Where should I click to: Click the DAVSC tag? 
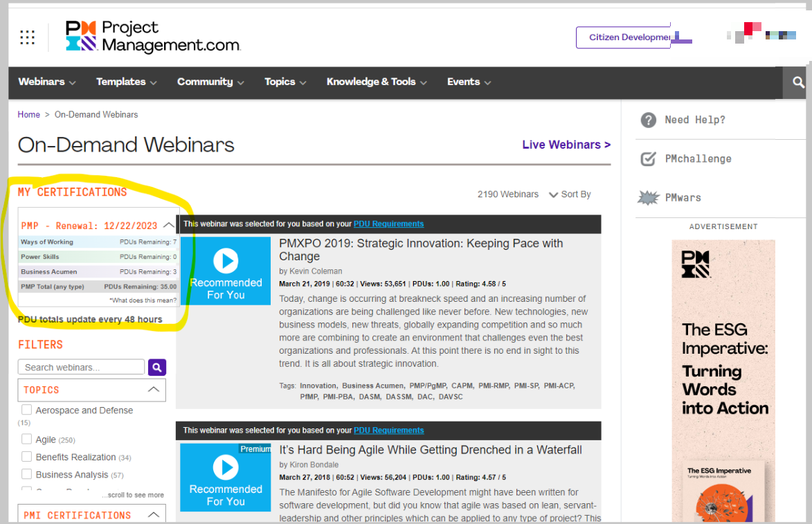(x=451, y=397)
